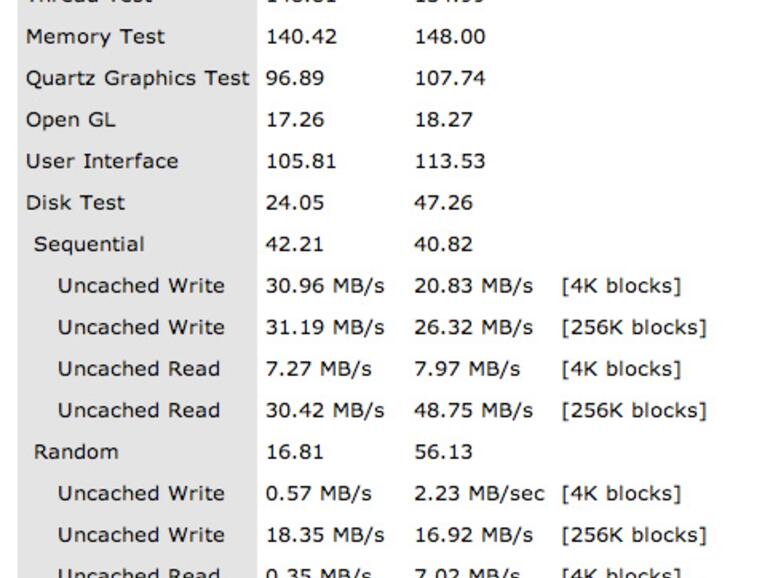
Task: Select the 2.23 MB/sec write value
Action: [x=480, y=494]
